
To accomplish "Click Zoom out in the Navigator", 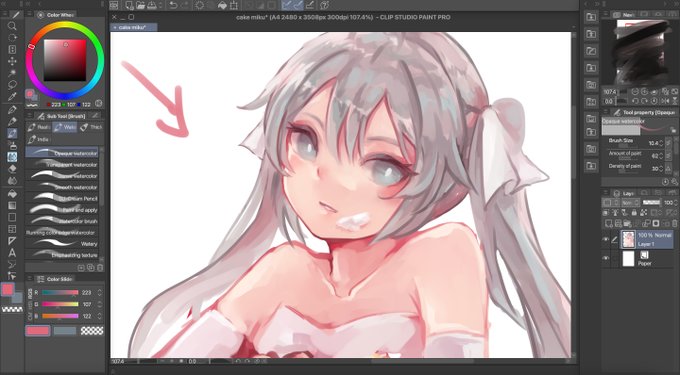I will [x=635, y=92].
